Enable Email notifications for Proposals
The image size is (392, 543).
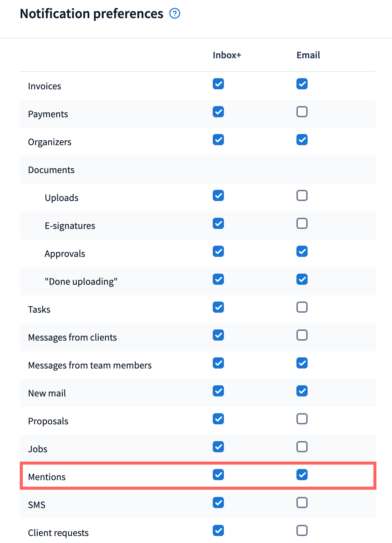(302, 419)
